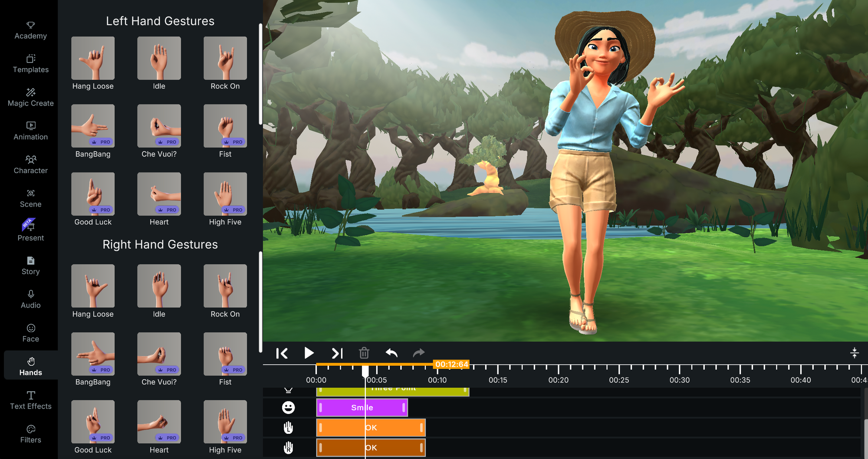Play the animation preview
Screen dimensions: 868x459
(309, 353)
